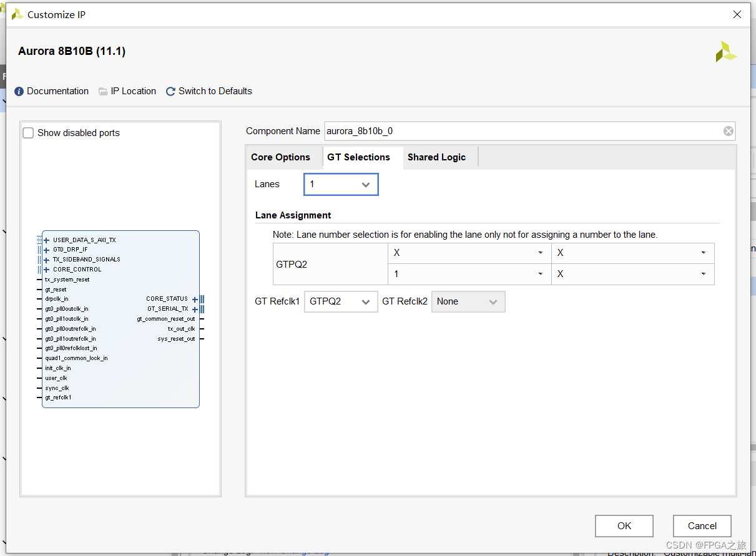Open the GT Refclk2 None dropdown

point(468,301)
